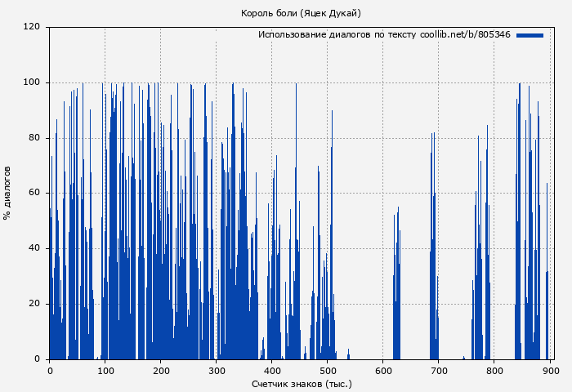Click the 40 tick on the vertical axis

tap(34, 248)
